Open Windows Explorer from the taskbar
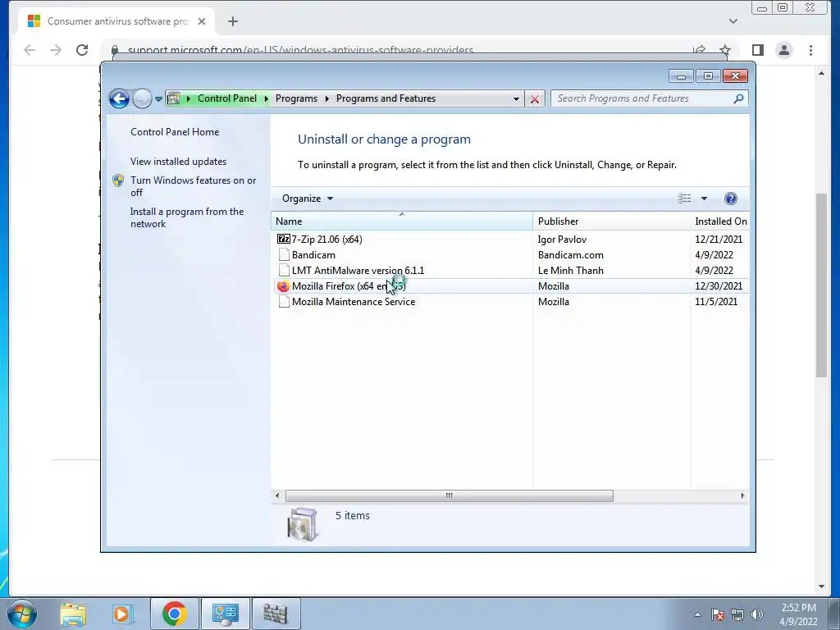 (x=73, y=614)
